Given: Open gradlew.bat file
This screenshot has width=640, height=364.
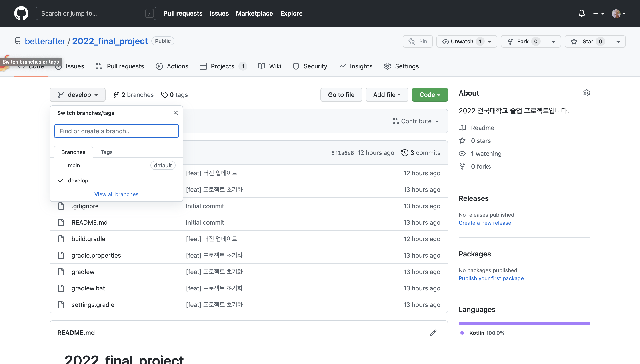Looking at the screenshot, I should pyautogui.click(x=88, y=288).
